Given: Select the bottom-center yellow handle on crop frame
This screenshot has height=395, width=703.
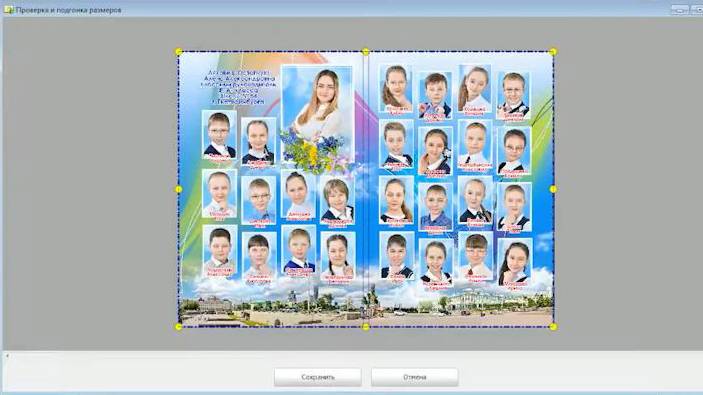Looking at the screenshot, I should (366, 327).
